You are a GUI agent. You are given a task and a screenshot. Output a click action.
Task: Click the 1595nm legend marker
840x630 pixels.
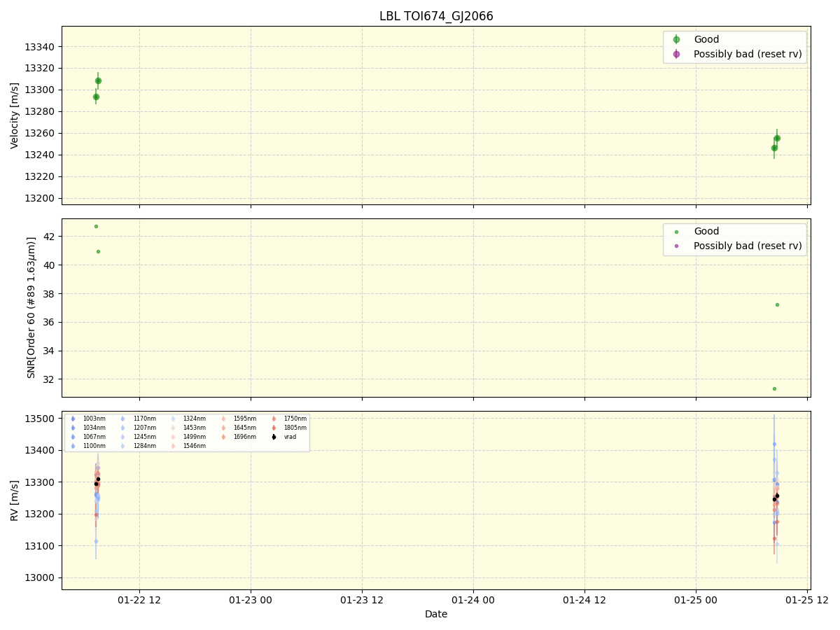coord(223,419)
